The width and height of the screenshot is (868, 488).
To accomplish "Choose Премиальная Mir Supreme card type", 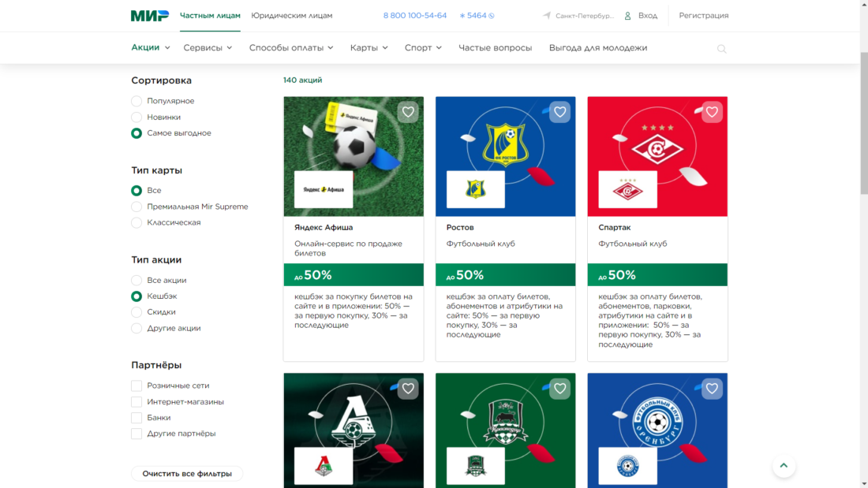I will [x=137, y=207].
